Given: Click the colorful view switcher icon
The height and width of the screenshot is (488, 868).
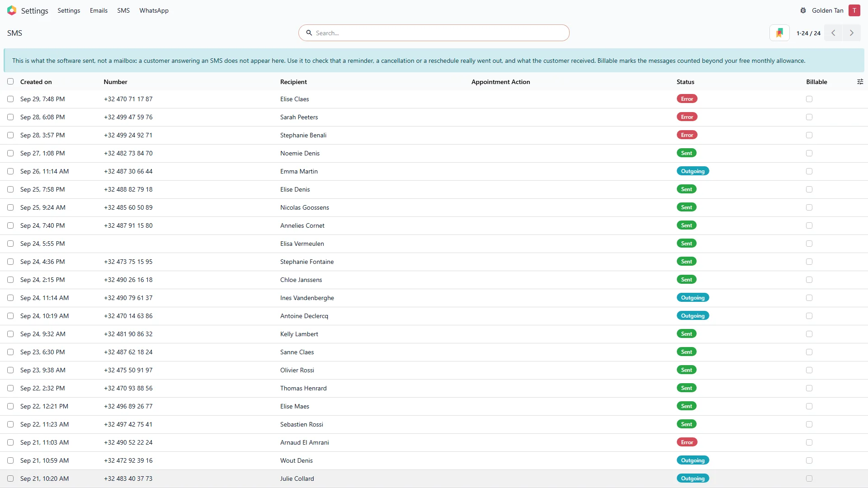Looking at the screenshot, I should (779, 33).
